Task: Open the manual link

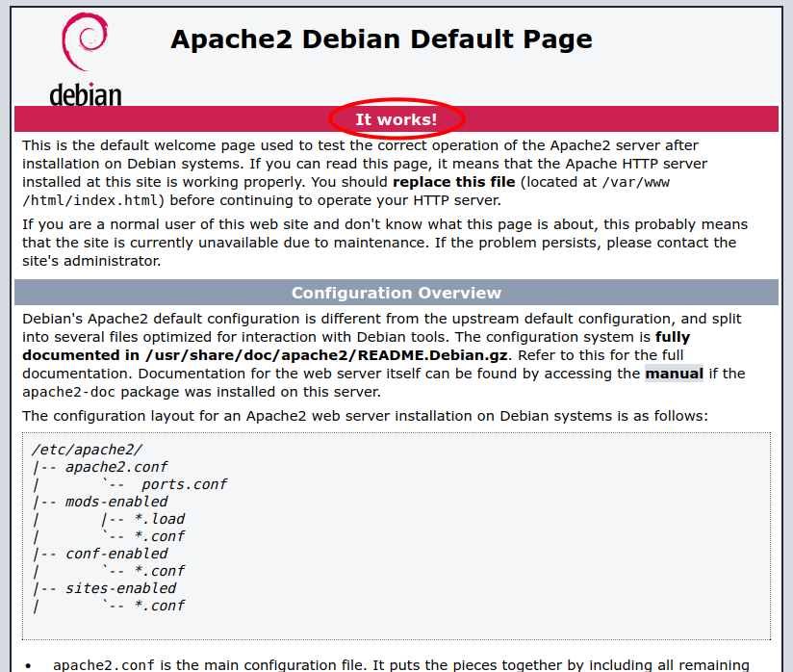Action: click(674, 374)
